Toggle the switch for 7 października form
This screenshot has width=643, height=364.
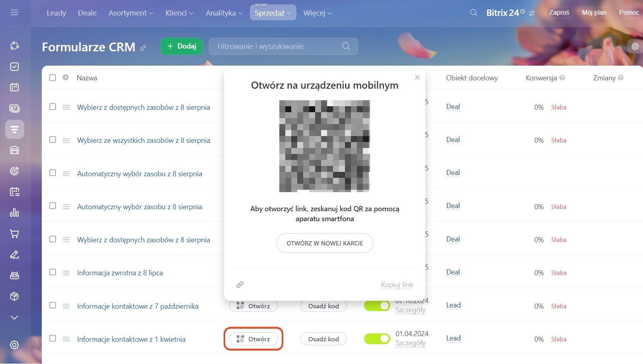(x=377, y=306)
